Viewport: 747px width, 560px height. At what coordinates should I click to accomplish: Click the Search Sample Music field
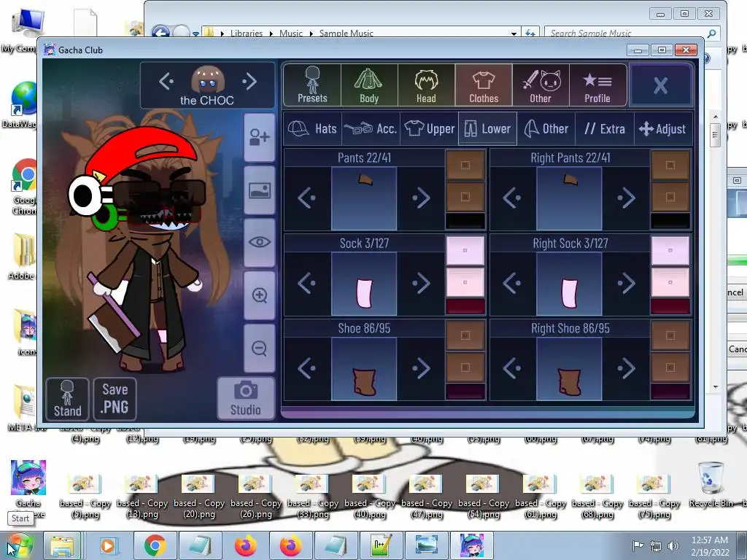point(632,33)
